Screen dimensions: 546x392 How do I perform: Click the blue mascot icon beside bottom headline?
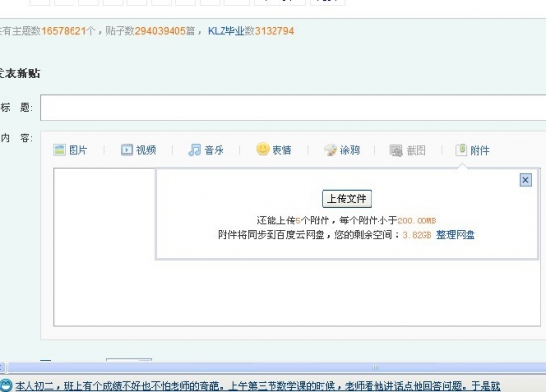tap(6, 386)
